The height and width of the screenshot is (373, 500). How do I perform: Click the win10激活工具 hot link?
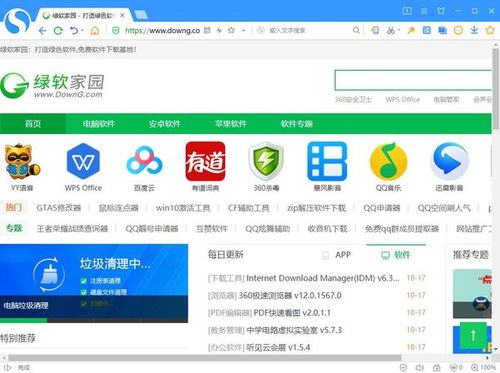pyautogui.click(x=183, y=208)
